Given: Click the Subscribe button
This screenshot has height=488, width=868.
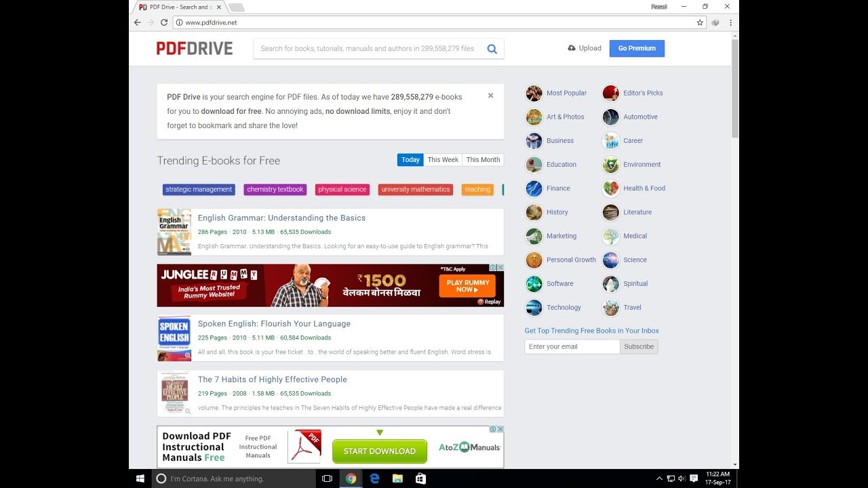Looking at the screenshot, I should [x=639, y=346].
